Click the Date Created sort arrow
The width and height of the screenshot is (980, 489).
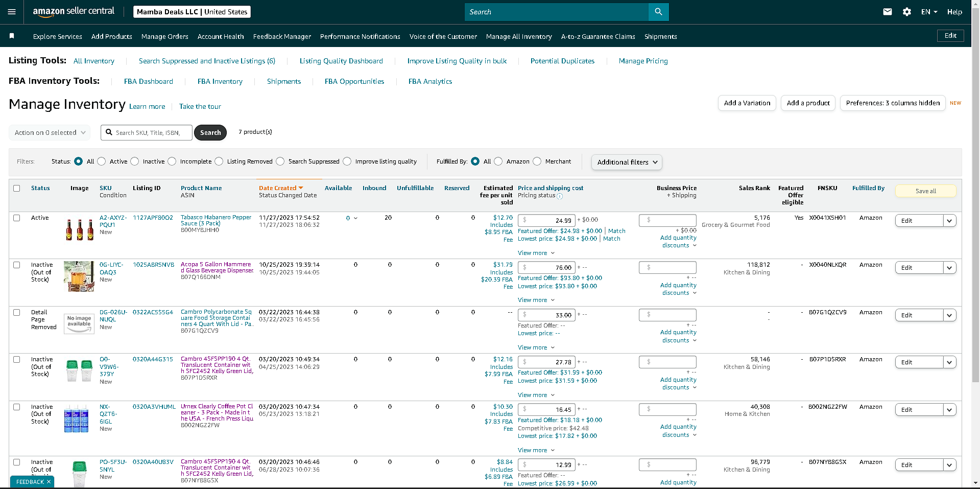click(x=301, y=188)
